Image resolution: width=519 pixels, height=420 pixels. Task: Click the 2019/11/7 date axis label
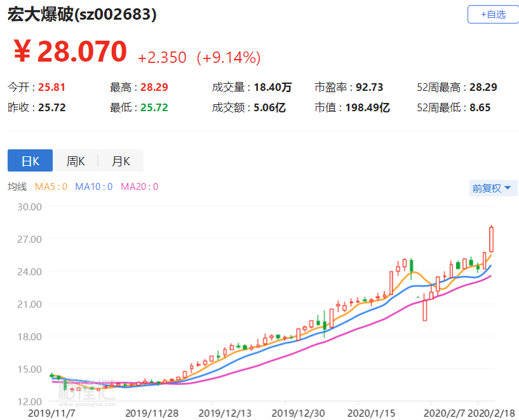click(x=51, y=413)
